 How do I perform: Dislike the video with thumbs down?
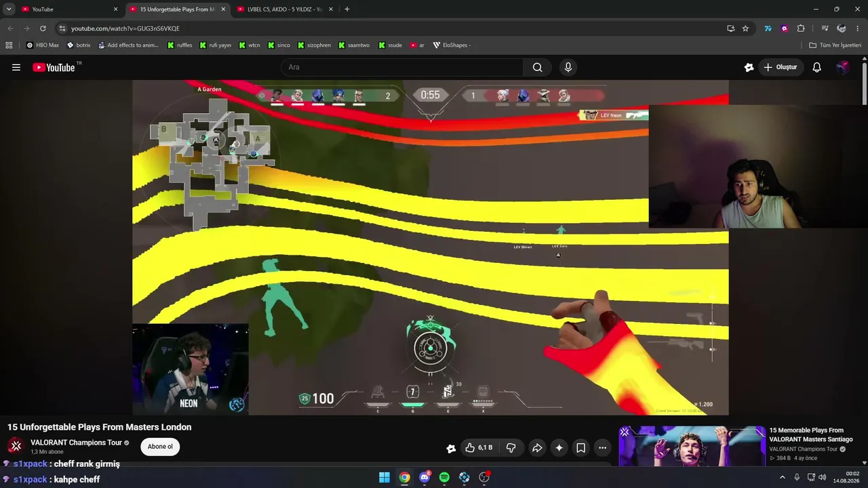coord(511,448)
